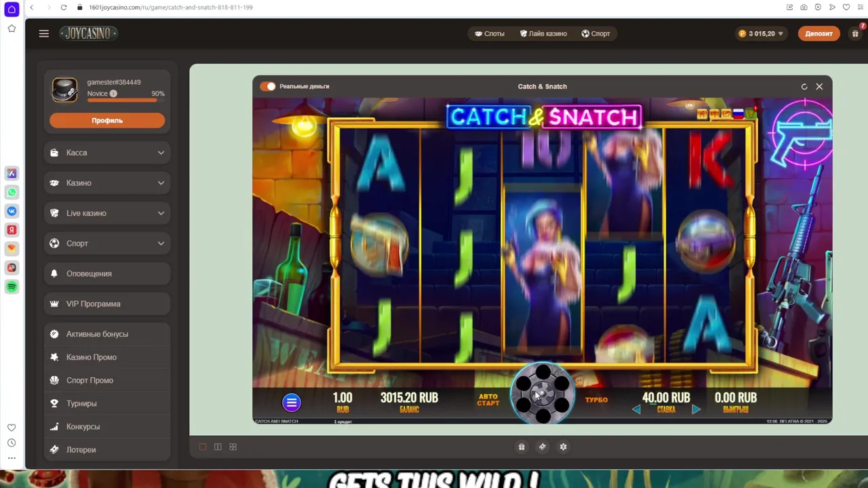The image size is (868, 488).
Task: Open Конкурсы page
Action: 107,426
